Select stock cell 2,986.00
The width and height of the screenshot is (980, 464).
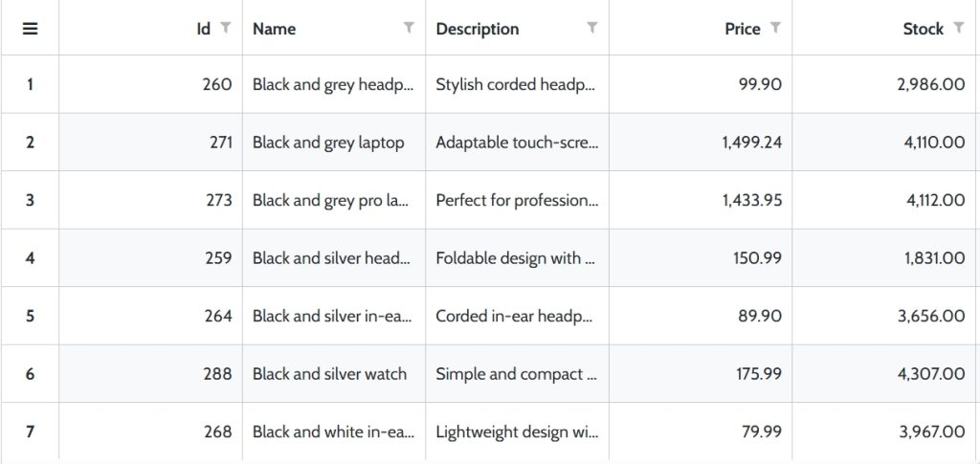point(885,84)
